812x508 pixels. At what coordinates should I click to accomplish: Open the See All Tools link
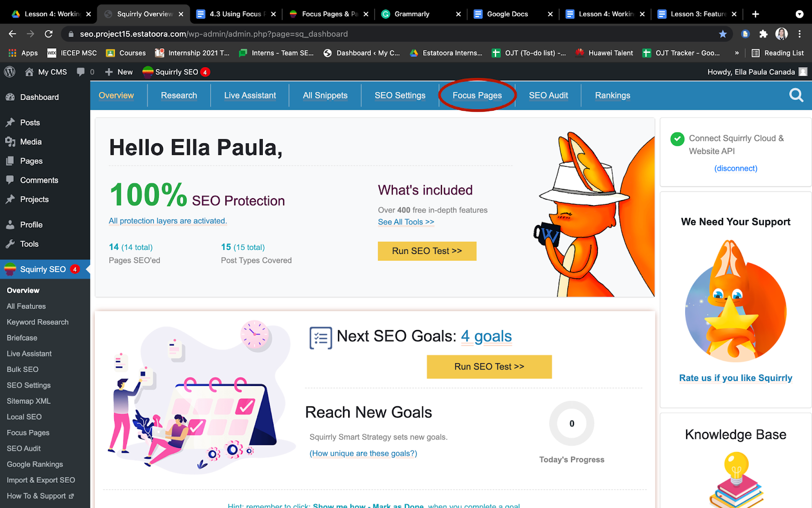406,222
